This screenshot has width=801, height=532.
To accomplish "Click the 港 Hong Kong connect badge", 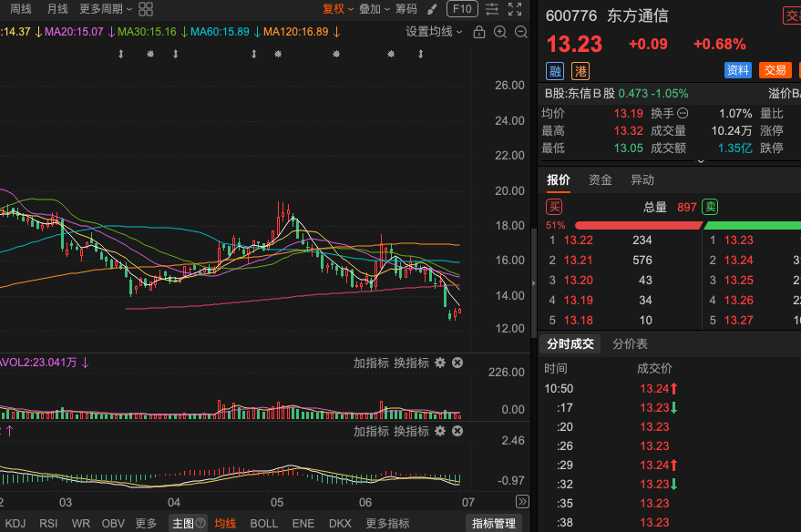I will 580,71.
